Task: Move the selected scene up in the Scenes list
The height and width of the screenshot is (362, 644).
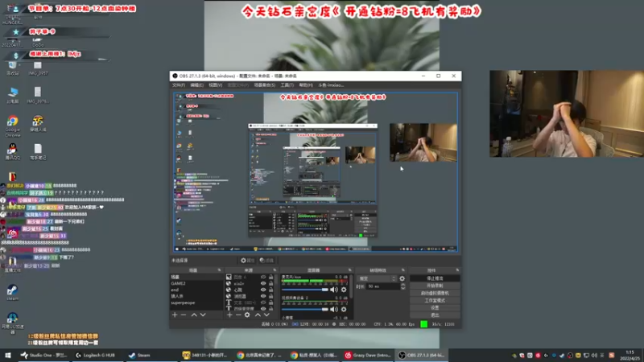Action: 194,315
